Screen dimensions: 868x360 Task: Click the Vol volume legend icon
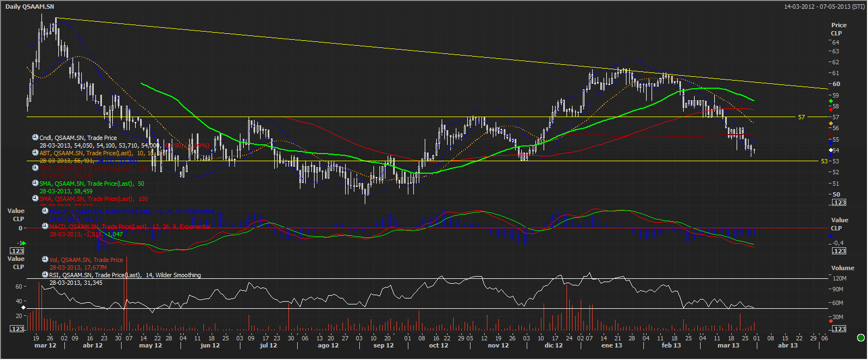pyautogui.click(x=45, y=260)
